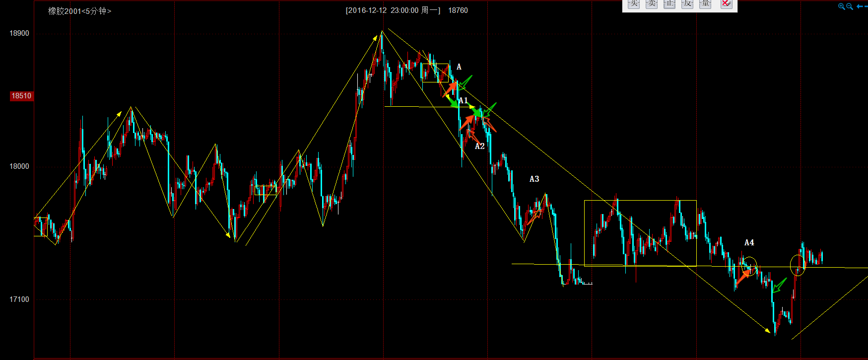Screen dimensions: 868x360
Task: Click the chart title 橡胶2001<5分钟>
Action: click(79, 11)
